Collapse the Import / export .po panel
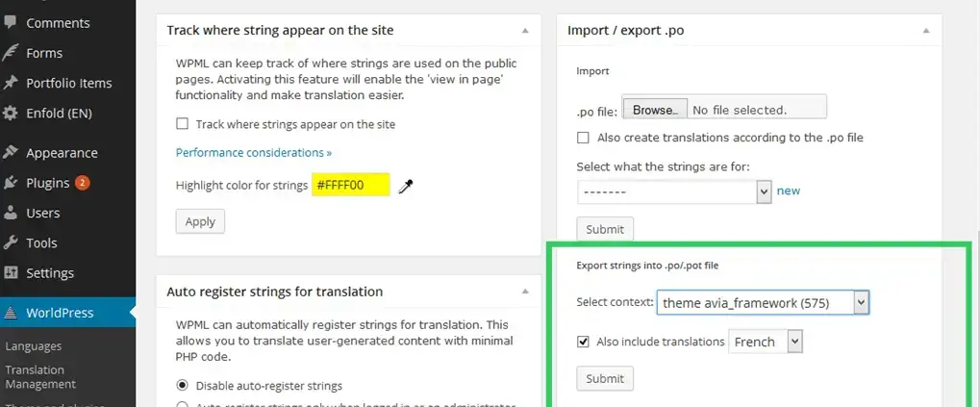 (x=926, y=30)
